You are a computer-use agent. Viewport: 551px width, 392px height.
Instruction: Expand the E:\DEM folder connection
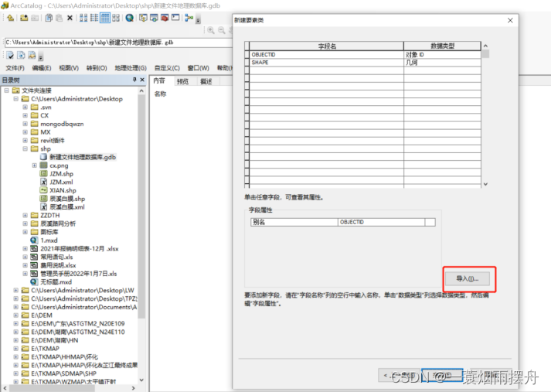[x=15, y=315]
